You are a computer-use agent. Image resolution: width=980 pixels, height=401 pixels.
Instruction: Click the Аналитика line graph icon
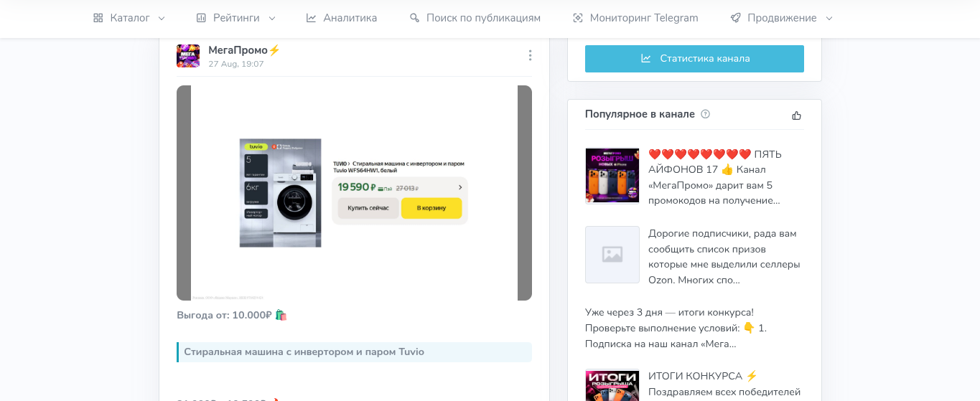(x=311, y=18)
